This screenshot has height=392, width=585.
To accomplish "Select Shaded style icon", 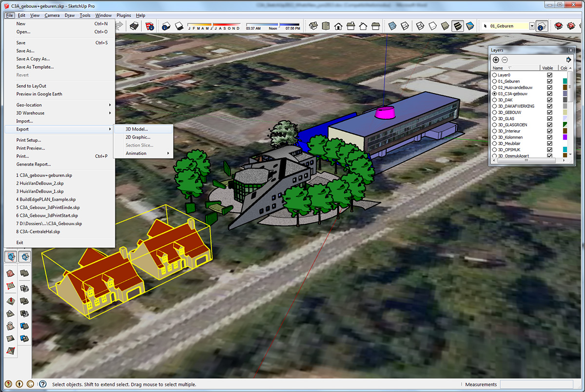I will click(x=445, y=26).
